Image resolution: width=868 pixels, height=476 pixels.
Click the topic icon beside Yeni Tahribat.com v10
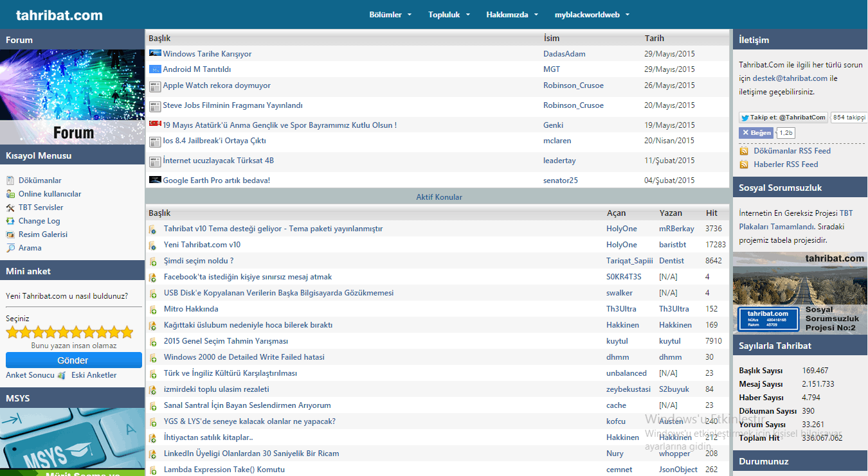[x=153, y=245]
